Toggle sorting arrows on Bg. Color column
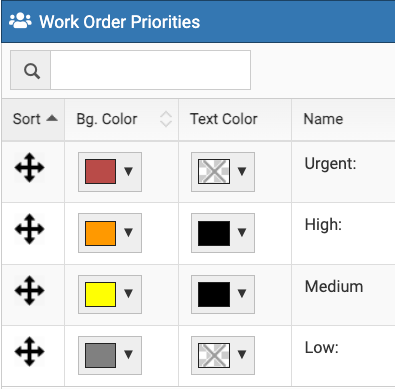395x389 pixels. click(166, 119)
